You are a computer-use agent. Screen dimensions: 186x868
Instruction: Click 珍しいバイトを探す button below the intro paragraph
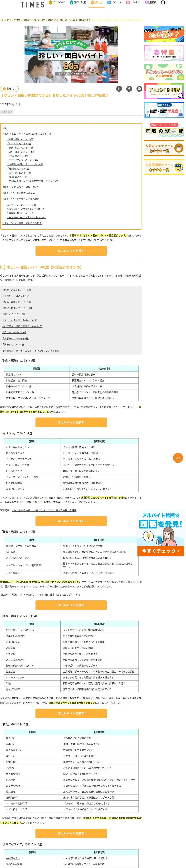[71, 251]
